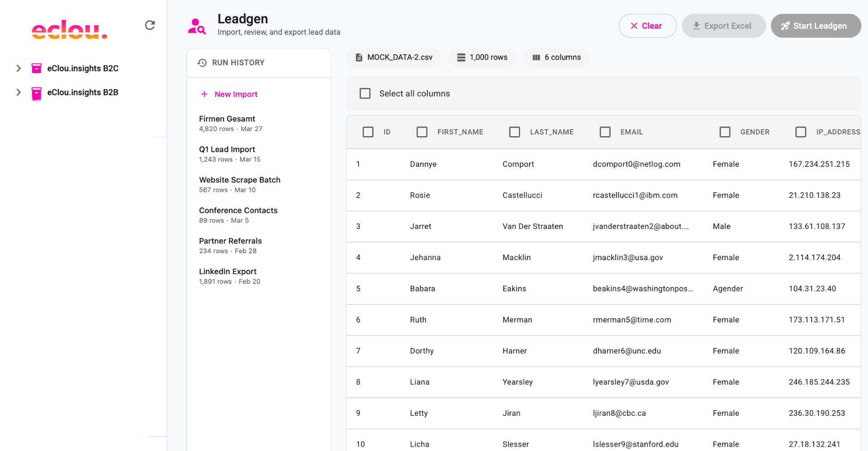868x451 pixels.
Task: Click IP address 173.113.171.51
Action: coord(817,320)
